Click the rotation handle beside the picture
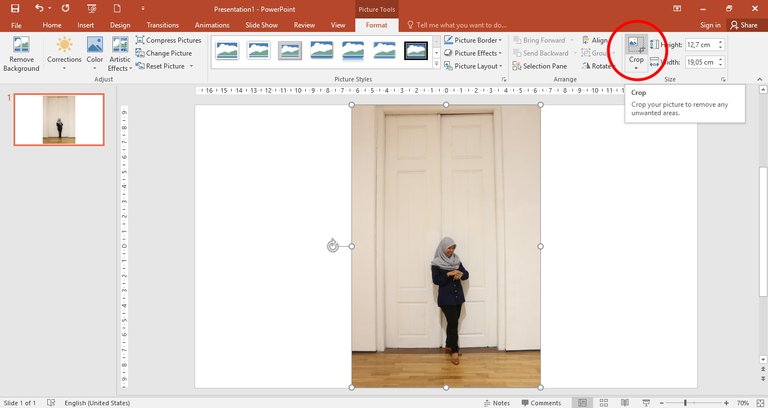This screenshot has height=408, width=768. (x=333, y=246)
